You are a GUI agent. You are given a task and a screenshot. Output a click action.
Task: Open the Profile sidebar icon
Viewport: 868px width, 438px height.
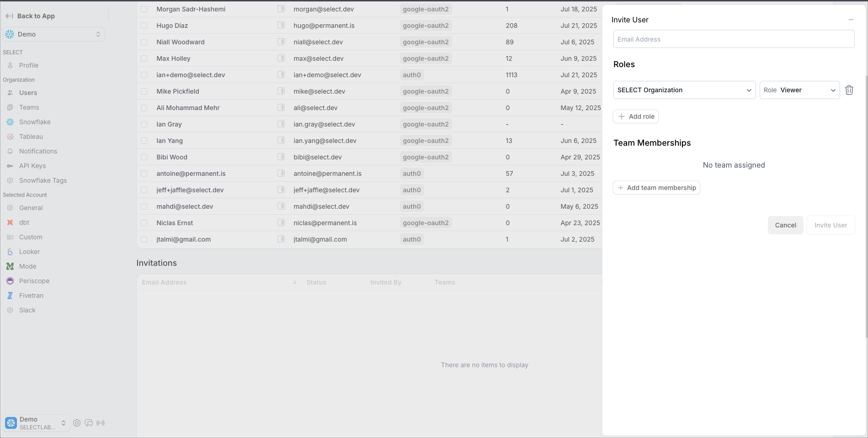click(10, 65)
